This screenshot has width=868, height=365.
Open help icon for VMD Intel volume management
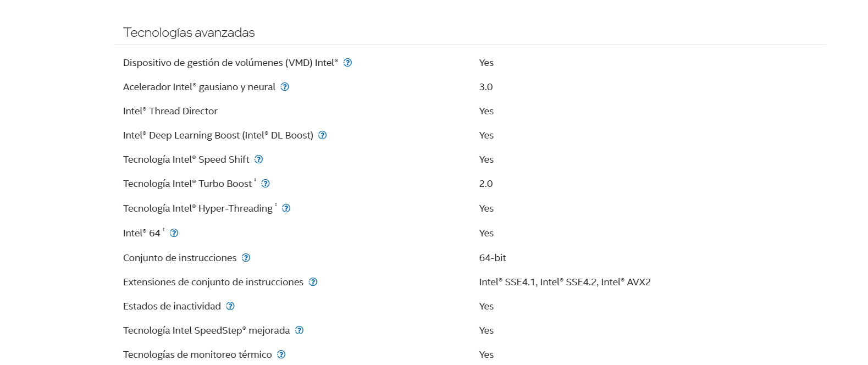(347, 63)
